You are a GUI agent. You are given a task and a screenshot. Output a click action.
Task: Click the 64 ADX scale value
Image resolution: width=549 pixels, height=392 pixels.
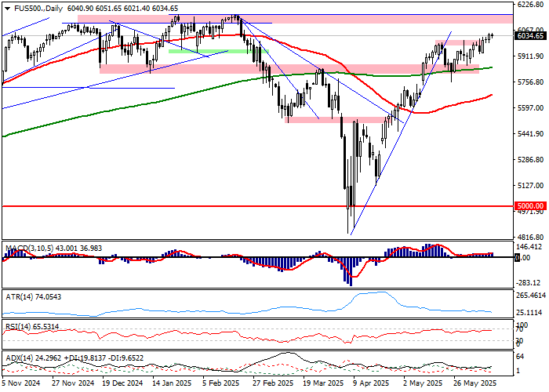520,356
